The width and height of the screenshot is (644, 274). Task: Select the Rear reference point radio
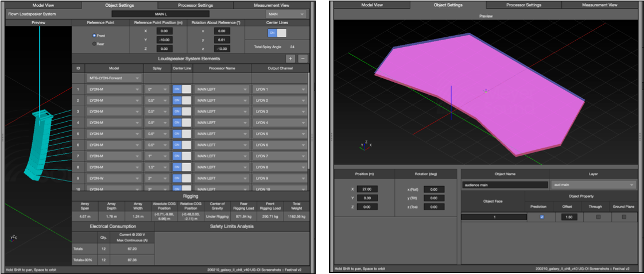click(95, 44)
